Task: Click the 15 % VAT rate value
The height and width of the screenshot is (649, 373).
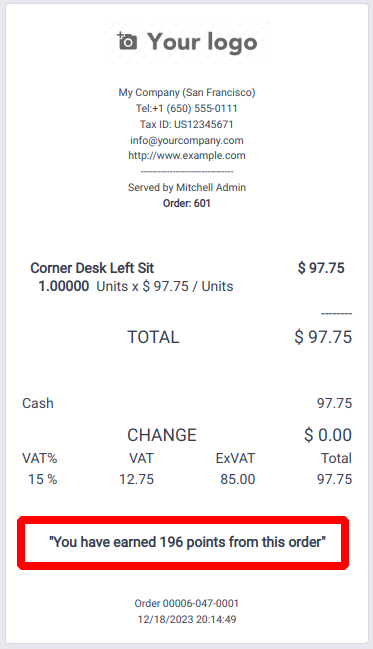Action: pyautogui.click(x=43, y=479)
